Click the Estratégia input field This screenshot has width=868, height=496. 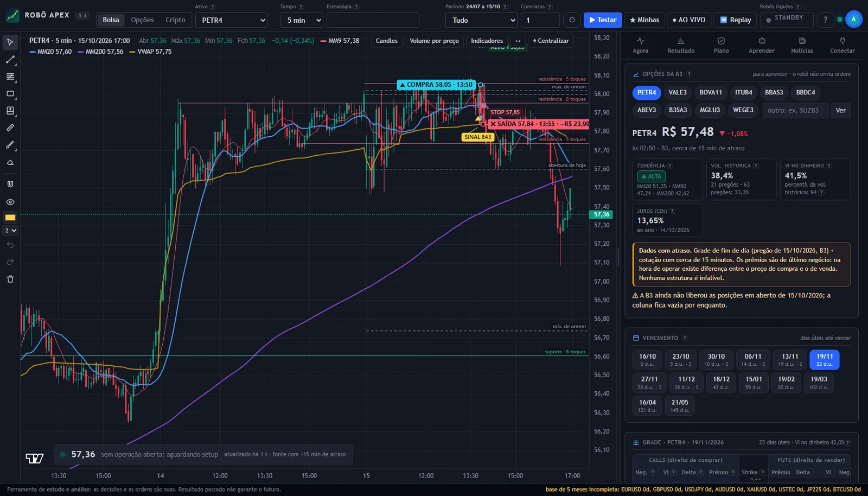(373, 20)
